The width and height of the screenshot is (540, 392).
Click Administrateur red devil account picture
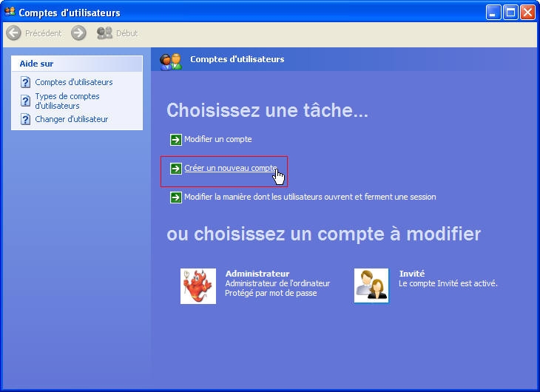pyautogui.click(x=198, y=286)
